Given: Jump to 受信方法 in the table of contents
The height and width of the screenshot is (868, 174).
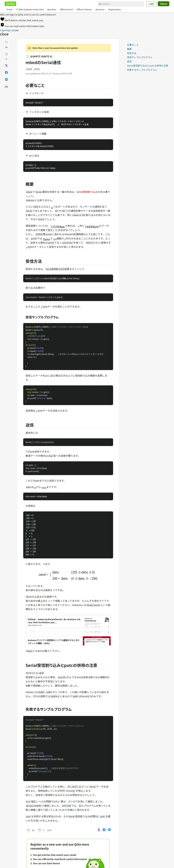Looking at the screenshot, I should 132,53.
